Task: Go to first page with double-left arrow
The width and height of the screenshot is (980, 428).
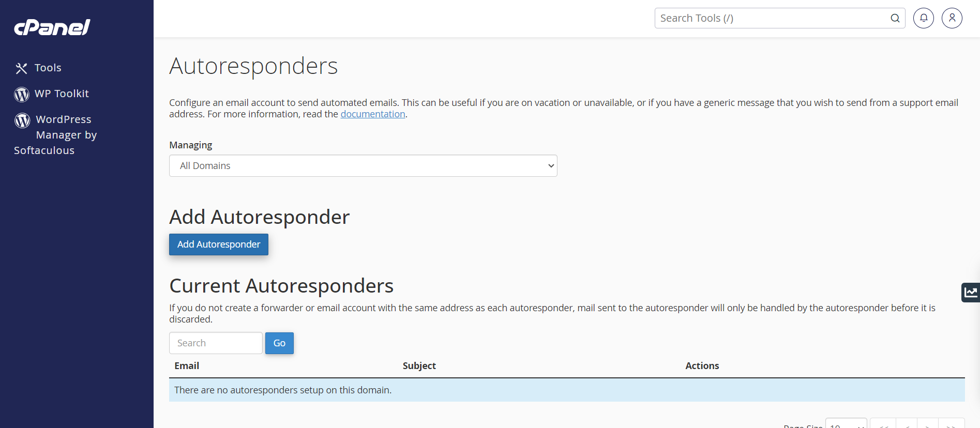Action: pos(882,424)
